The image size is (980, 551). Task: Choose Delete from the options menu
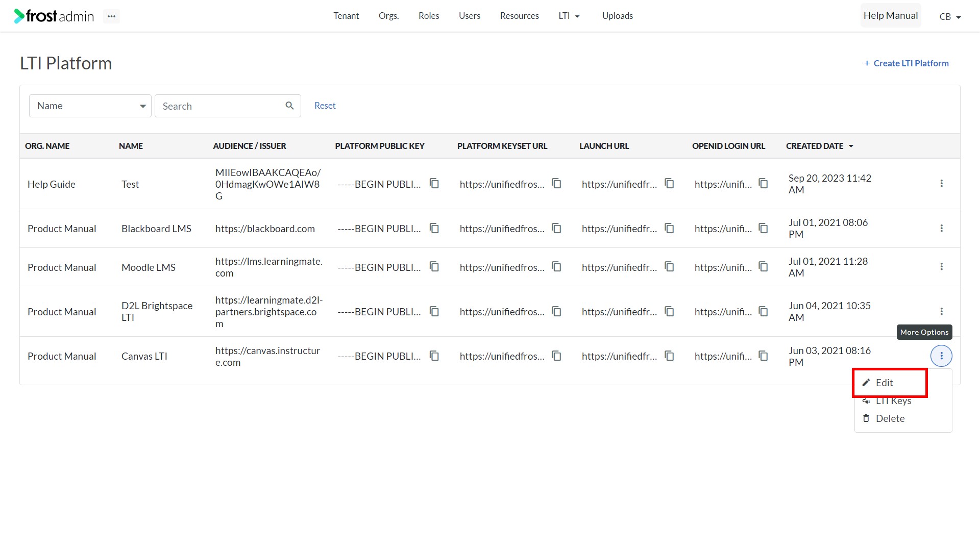click(890, 418)
